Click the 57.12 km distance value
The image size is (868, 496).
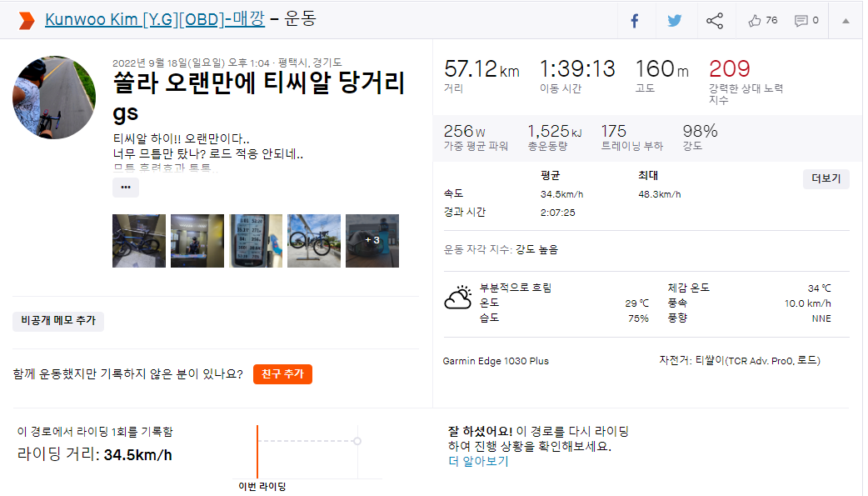tap(481, 69)
